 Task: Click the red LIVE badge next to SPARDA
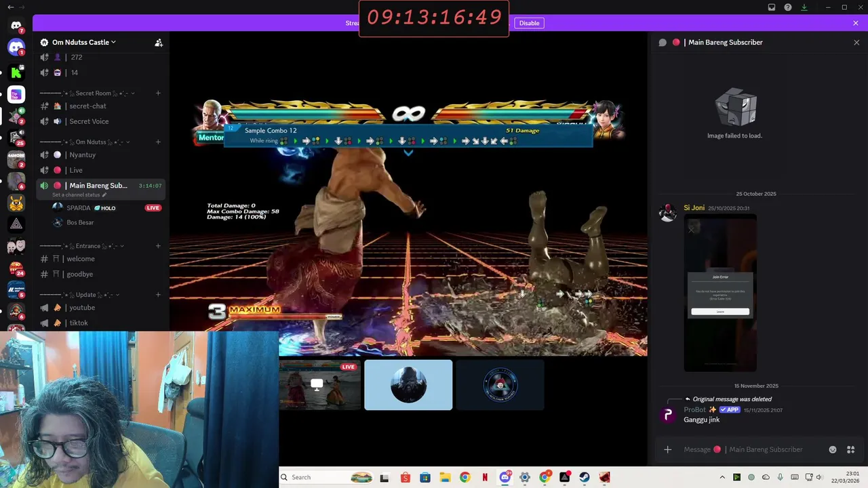pyautogui.click(x=153, y=208)
